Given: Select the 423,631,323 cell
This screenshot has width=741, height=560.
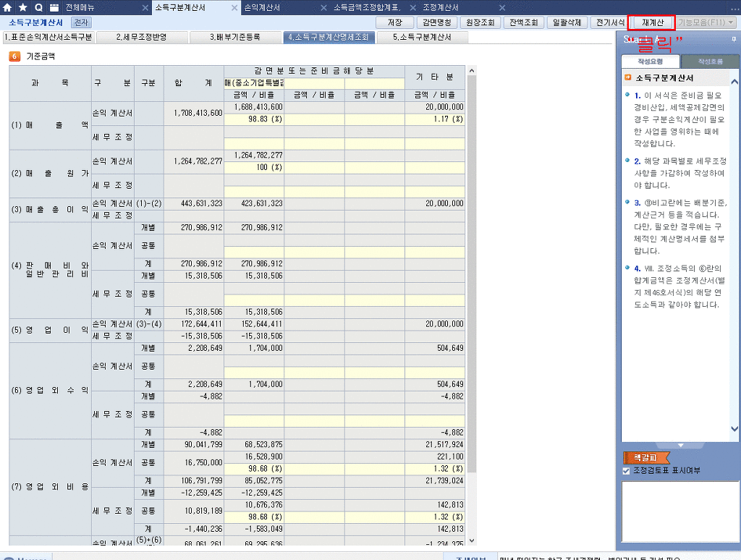Looking at the screenshot, I should (x=254, y=204).
